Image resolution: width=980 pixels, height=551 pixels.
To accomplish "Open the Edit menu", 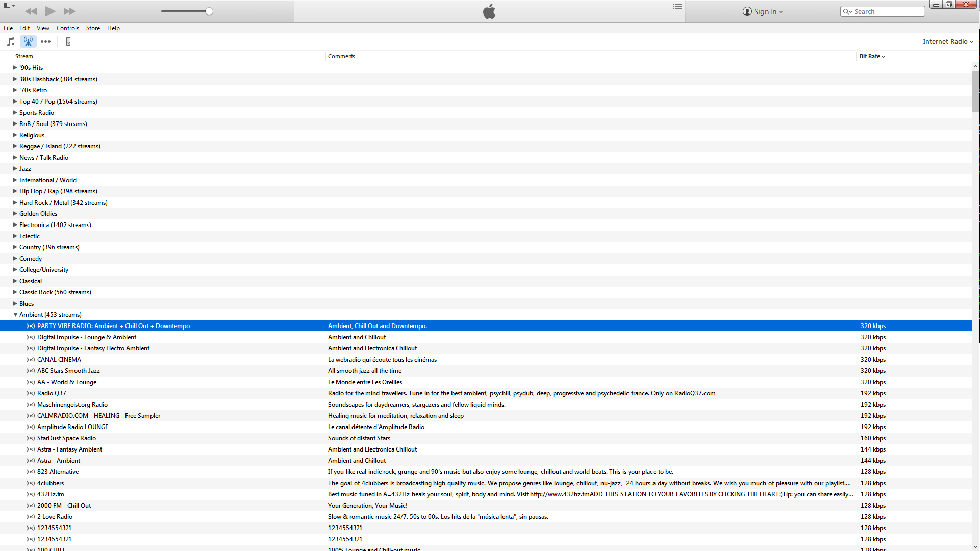I will (x=24, y=28).
